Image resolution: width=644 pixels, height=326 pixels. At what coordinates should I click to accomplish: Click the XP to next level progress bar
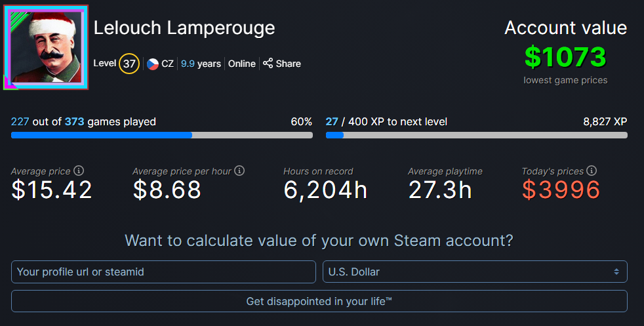coord(476,135)
